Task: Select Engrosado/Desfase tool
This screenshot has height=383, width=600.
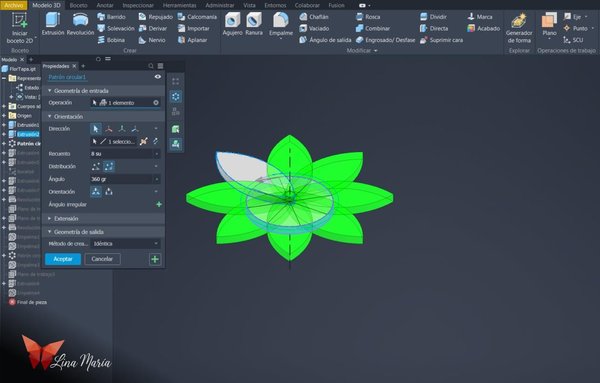Action: click(x=385, y=40)
